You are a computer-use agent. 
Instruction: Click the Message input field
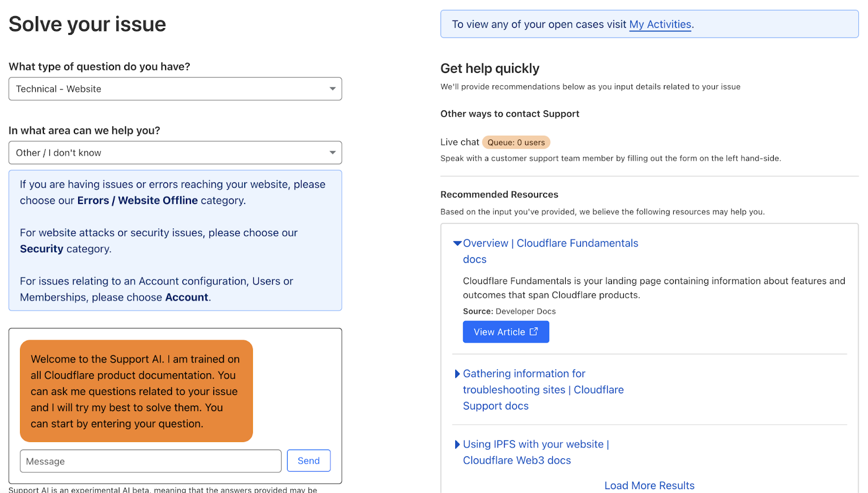pyautogui.click(x=150, y=460)
